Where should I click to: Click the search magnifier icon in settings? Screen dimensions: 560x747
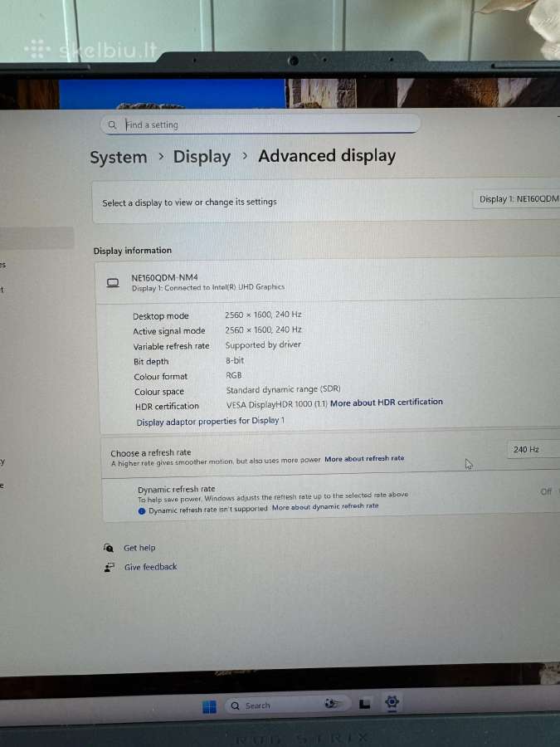pos(112,124)
